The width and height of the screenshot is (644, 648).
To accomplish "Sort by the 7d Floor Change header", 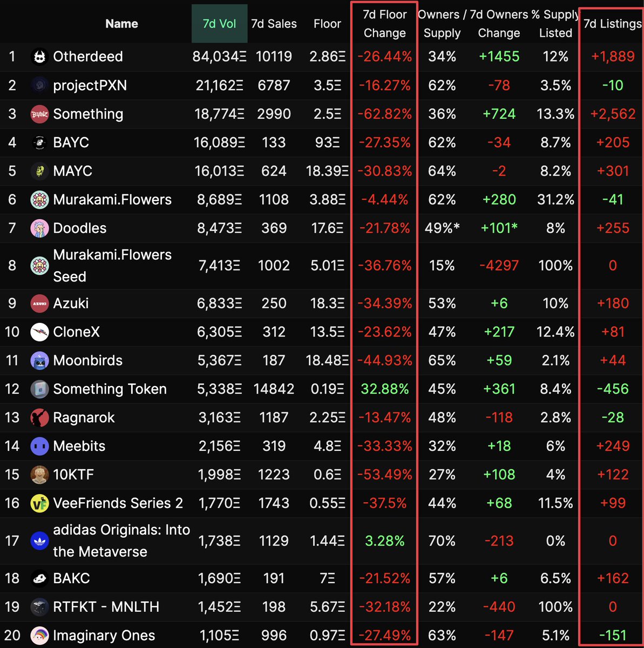I will (384, 24).
